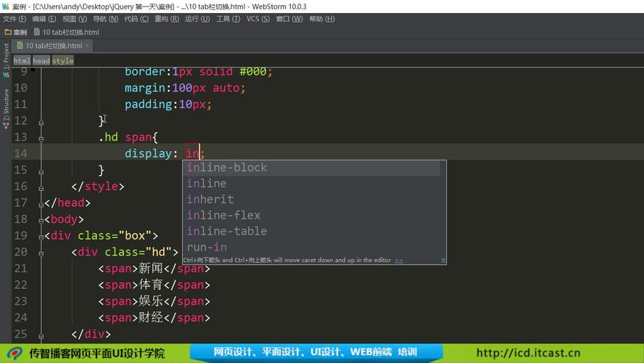The image size is (644, 363).
Task: Choose inherit from the completion list
Action: (311, 200)
